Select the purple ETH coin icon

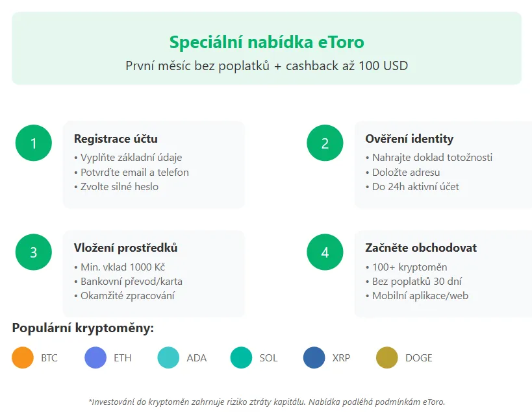pos(95,357)
